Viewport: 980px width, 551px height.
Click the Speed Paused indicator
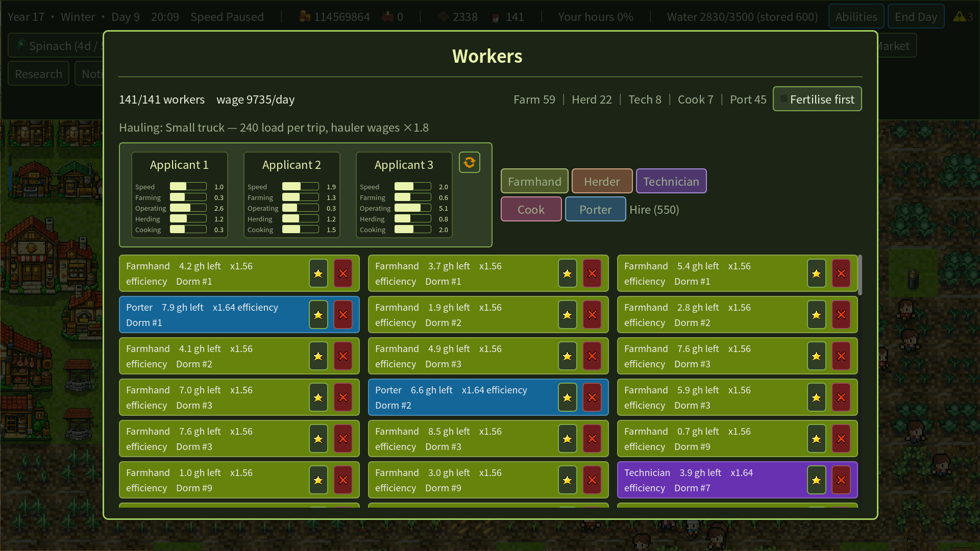click(x=227, y=17)
